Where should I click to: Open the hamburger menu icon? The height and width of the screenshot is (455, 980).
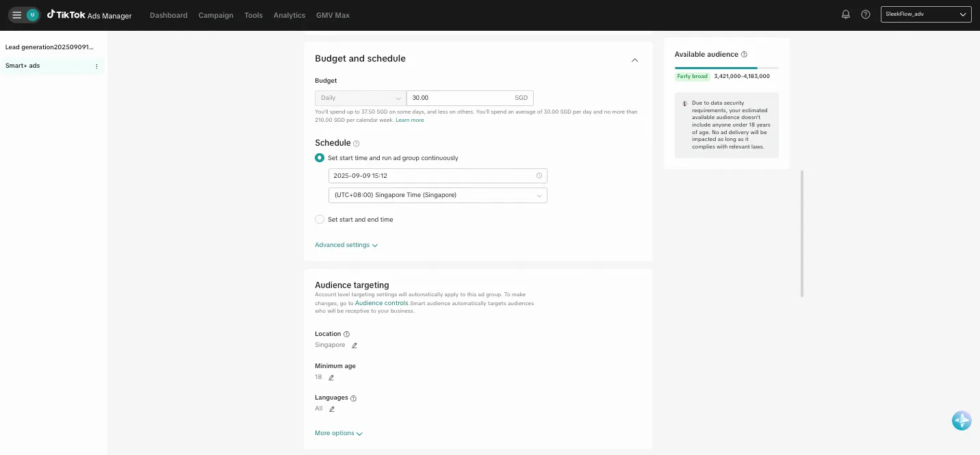pyautogui.click(x=16, y=15)
